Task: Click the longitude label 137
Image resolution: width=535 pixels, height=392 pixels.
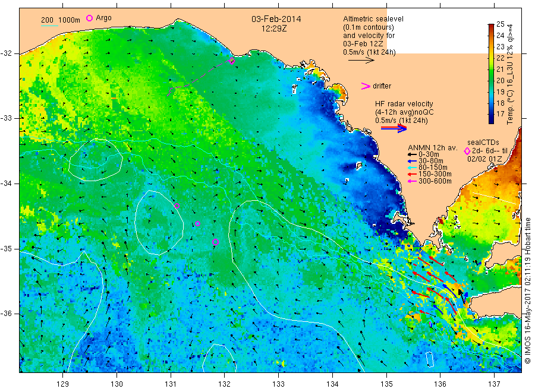Action: pos(494,384)
